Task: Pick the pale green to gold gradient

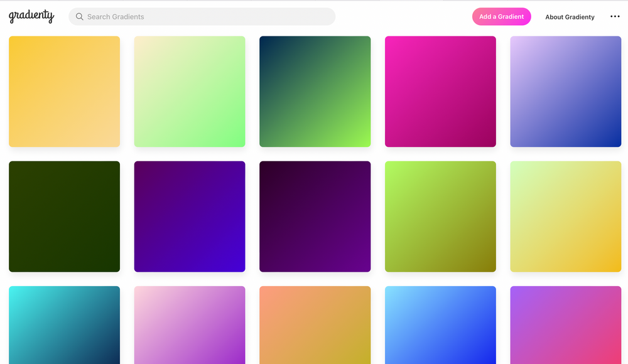Action: [x=565, y=217]
